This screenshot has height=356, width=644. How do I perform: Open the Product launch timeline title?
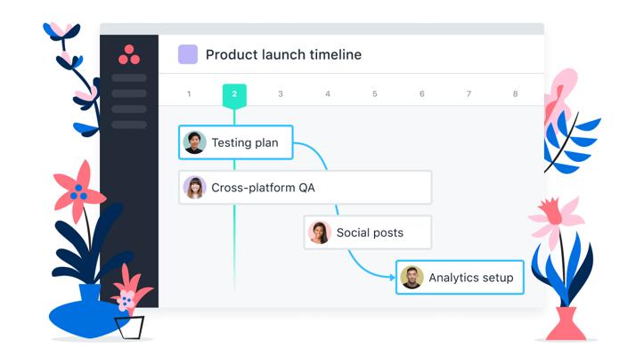[283, 54]
